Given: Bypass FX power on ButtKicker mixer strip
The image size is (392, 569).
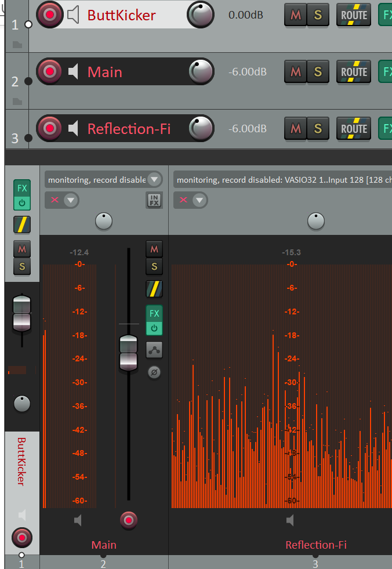Looking at the screenshot, I should tap(22, 203).
